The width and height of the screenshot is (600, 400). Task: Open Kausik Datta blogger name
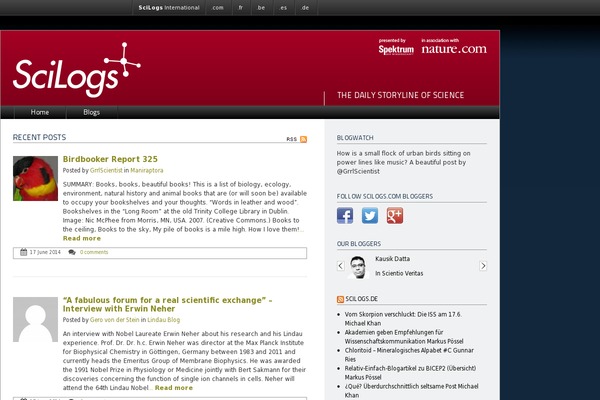[392, 259]
